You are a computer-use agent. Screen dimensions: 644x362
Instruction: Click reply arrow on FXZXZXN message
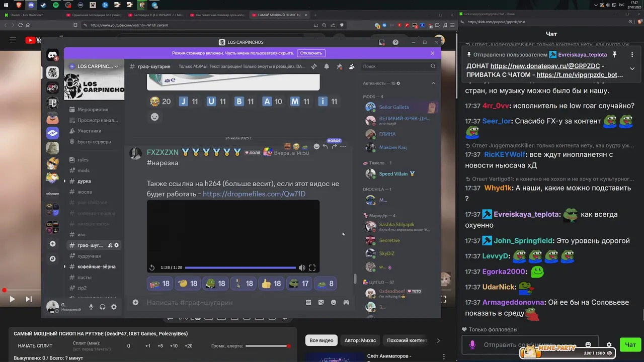[x=325, y=146]
